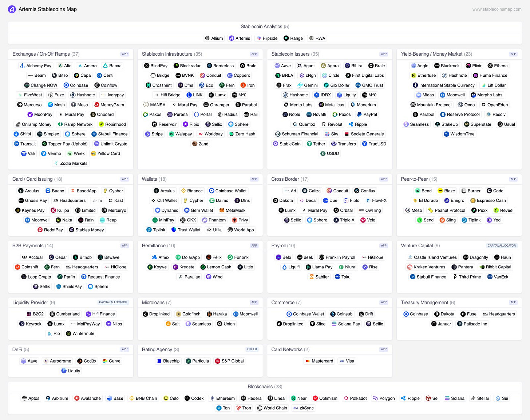The image size is (530, 420).
Task: Click the "Stablecoin Issuers (35)" heading
Action: point(295,54)
